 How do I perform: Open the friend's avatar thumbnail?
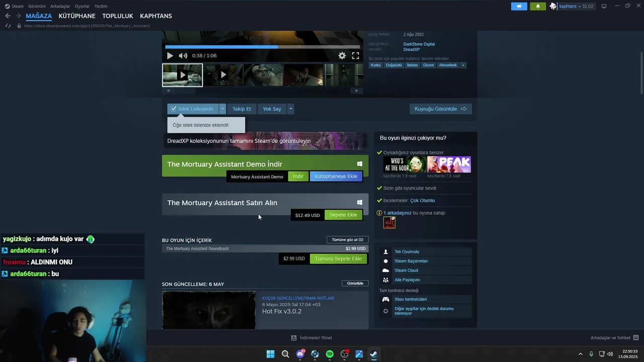point(389,223)
